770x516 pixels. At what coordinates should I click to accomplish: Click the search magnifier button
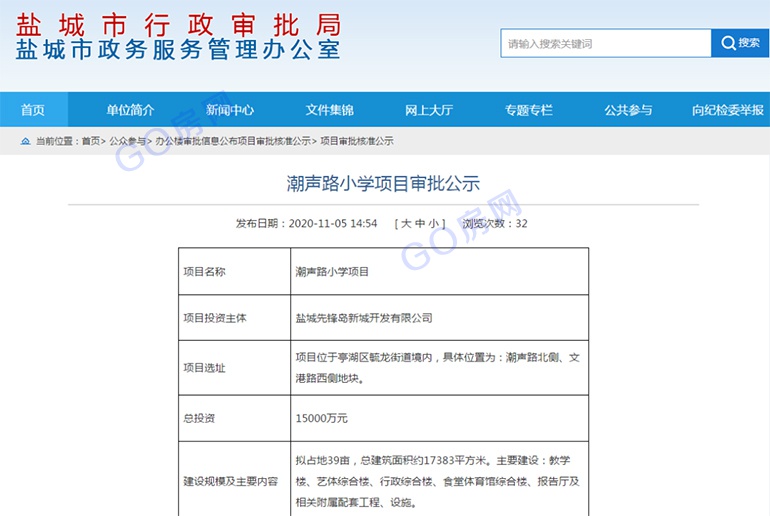coord(740,43)
